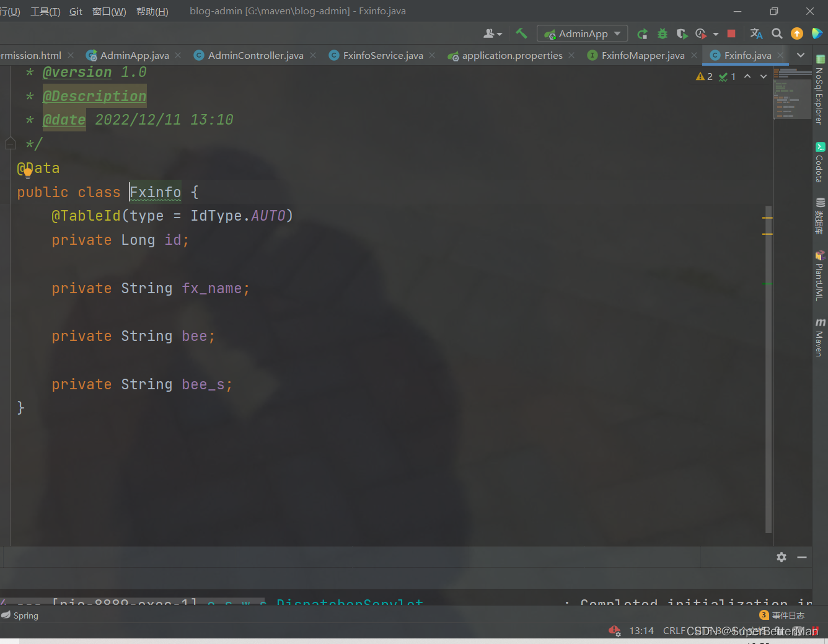The image size is (828, 644).
Task: Click the fx_name field
Action: coord(212,288)
